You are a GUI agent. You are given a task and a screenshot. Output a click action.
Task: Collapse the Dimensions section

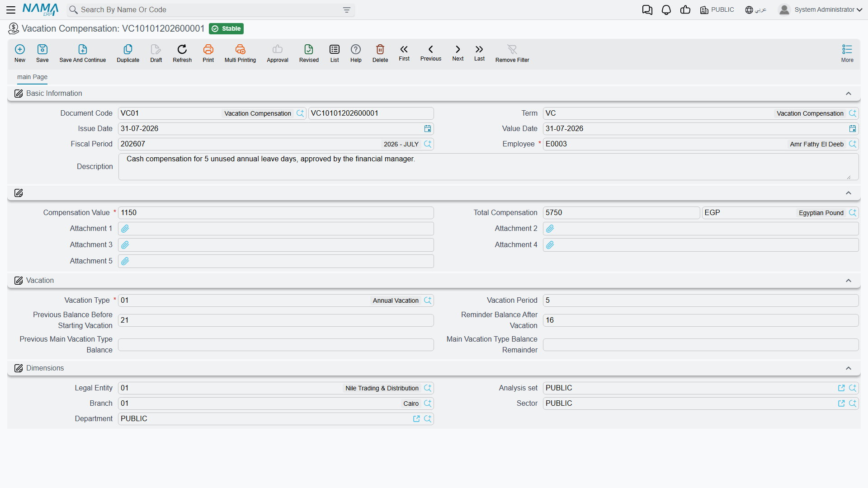[x=849, y=368]
